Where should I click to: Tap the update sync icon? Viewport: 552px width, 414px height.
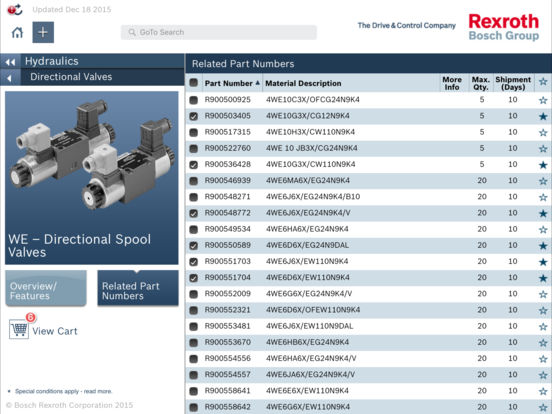(x=15, y=10)
